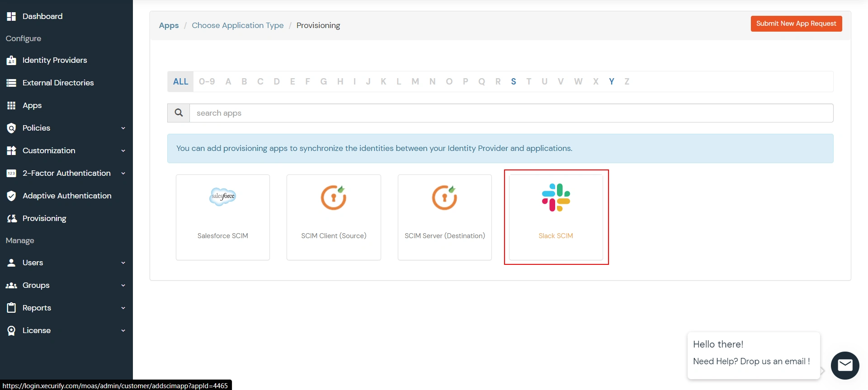Filter apps by letter P
The width and height of the screenshot is (868, 390).
click(466, 81)
